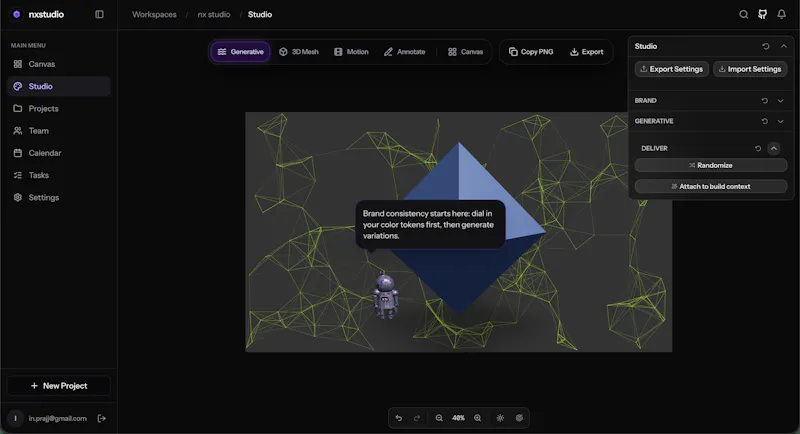Image resolution: width=800 pixels, height=434 pixels.
Task: Click the GENERATIVE section header label
Action: coord(654,121)
